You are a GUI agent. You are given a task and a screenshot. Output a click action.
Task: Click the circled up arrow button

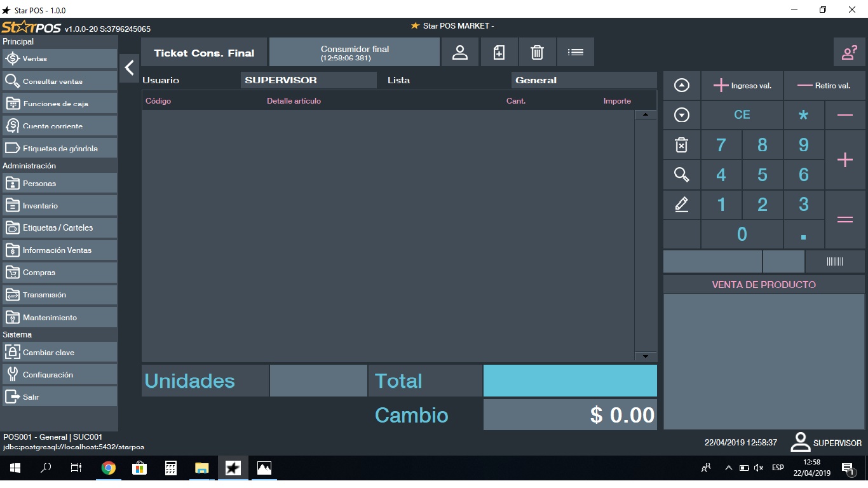(x=681, y=86)
